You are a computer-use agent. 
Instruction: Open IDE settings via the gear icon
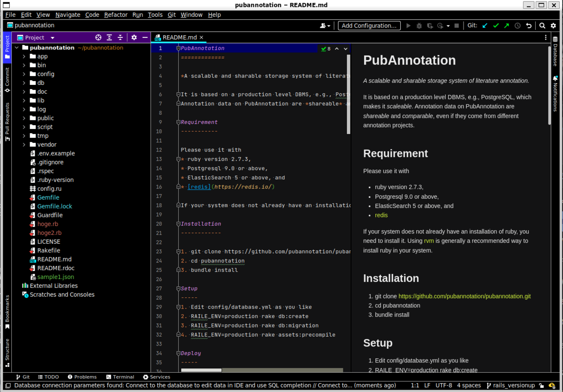click(x=553, y=25)
